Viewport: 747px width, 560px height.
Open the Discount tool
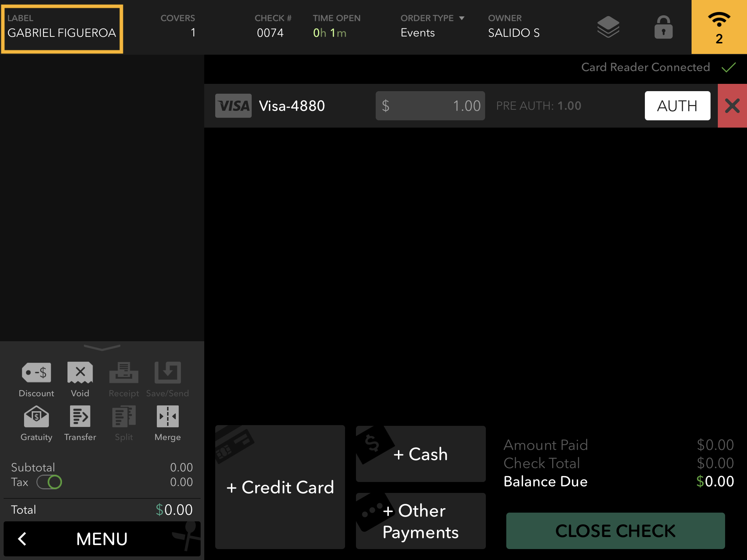[36, 380]
